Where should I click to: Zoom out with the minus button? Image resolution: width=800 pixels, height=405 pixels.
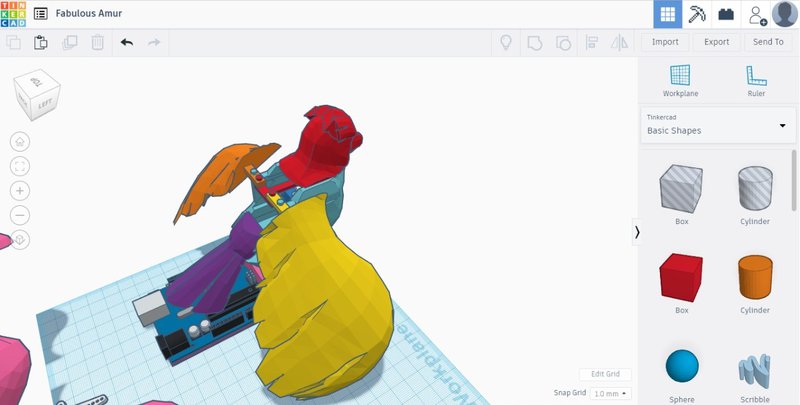click(x=20, y=215)
